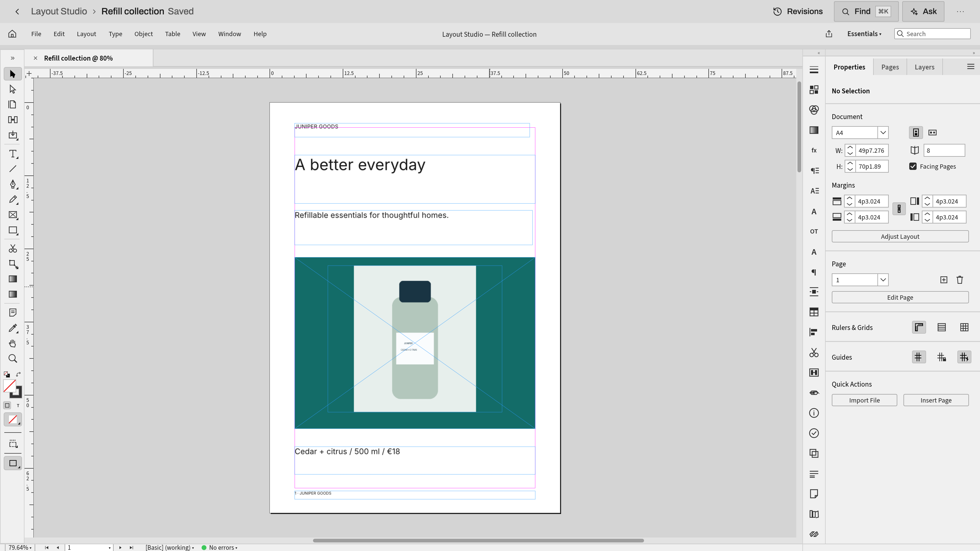Open the Effects fx panel icon
Viewport: 980px width, 551px height.
tap(814, 150)
